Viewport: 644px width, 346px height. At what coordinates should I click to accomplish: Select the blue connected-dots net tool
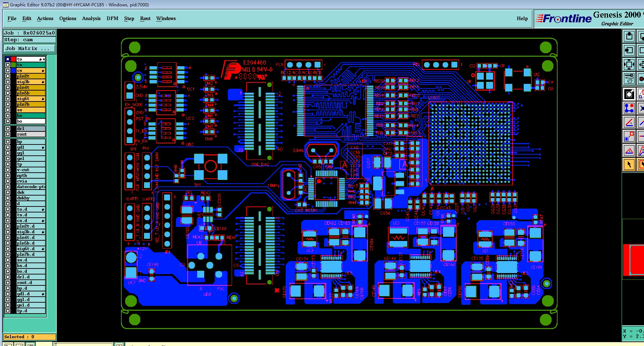click(x=629, y=108)
